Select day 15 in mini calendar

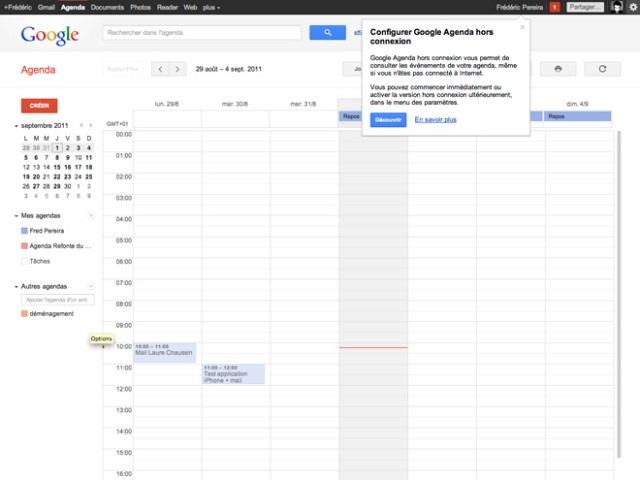coord(57,167)
